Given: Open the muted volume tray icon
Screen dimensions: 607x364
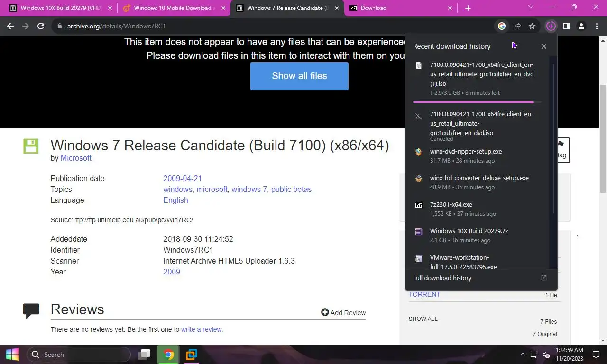Looking at the screenshot, I should point(546,355).
